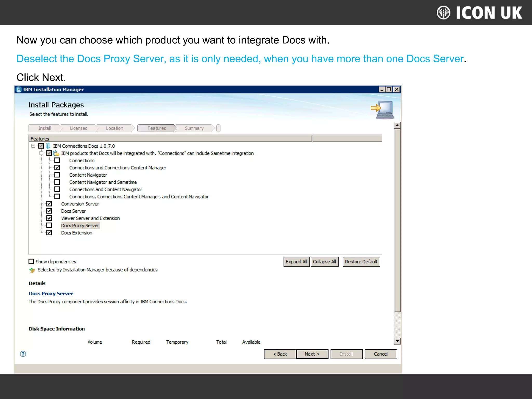Viewport: 532px width, 399px height.
Task: Go to the Install wizard step
Action: click(x=44, y=128)
